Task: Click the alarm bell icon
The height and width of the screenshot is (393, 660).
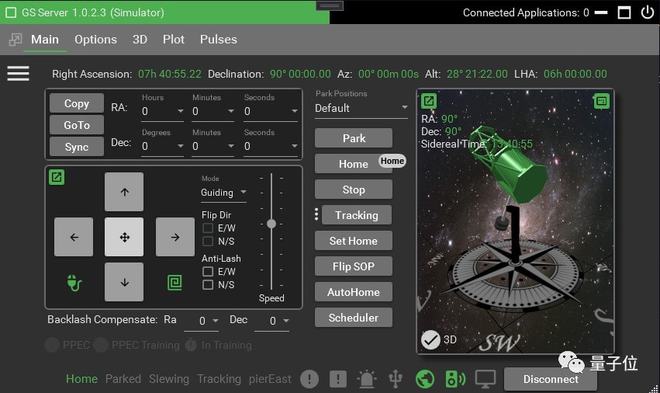Action: (x=366, y=379)
